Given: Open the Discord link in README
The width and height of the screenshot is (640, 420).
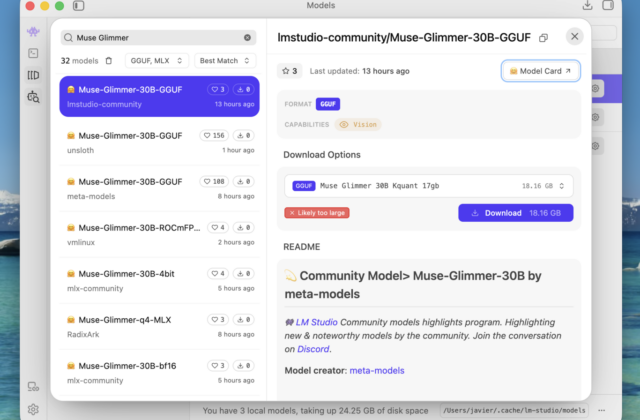Looking at the screenshot, I should 313,349.
